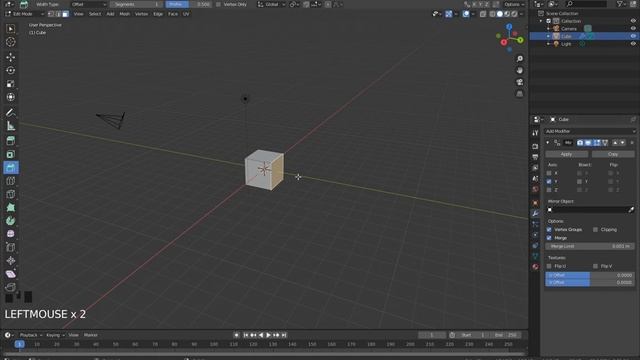Select the Loop Cut tool
The height and width of the screenshot is (360, 640).
click(x=11, y=181)
